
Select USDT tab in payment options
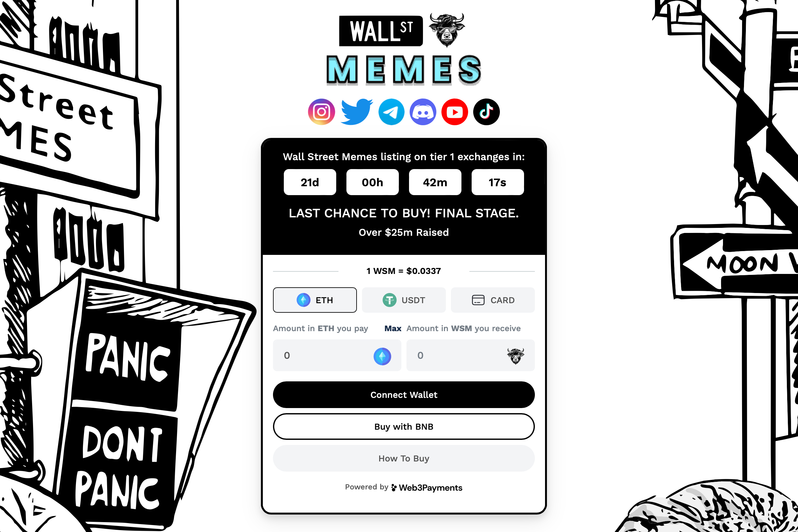coord(404,300)
